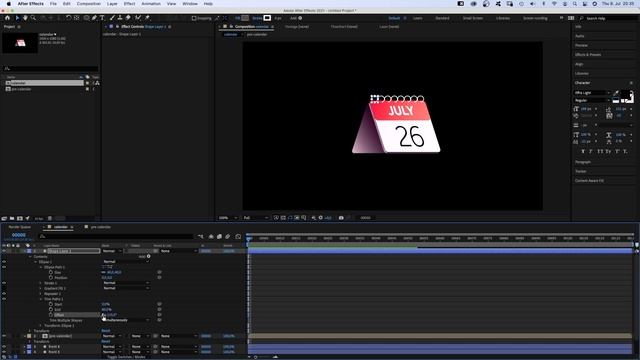Open the Animation menu
Viewport: 640px width, 360px height.
point(151,4)
